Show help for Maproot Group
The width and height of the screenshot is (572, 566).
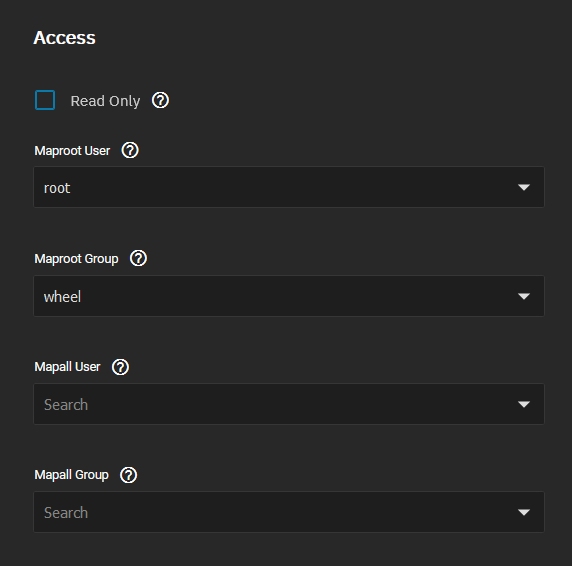pyautogui.click(x=138, y=258)
